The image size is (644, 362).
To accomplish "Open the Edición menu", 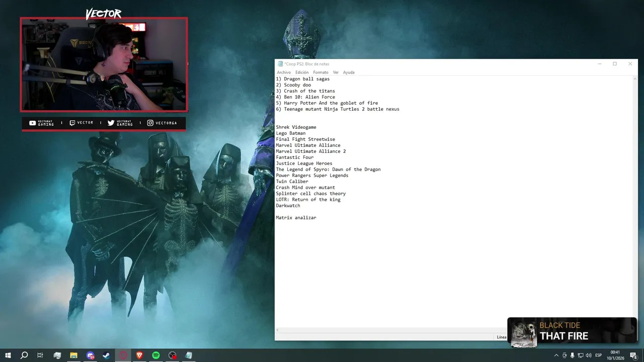I will [302, 72].
